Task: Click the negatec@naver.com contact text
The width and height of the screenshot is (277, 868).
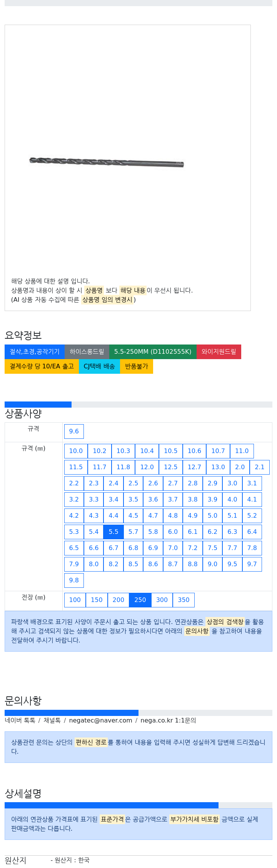Action: [x=100, y=720]
